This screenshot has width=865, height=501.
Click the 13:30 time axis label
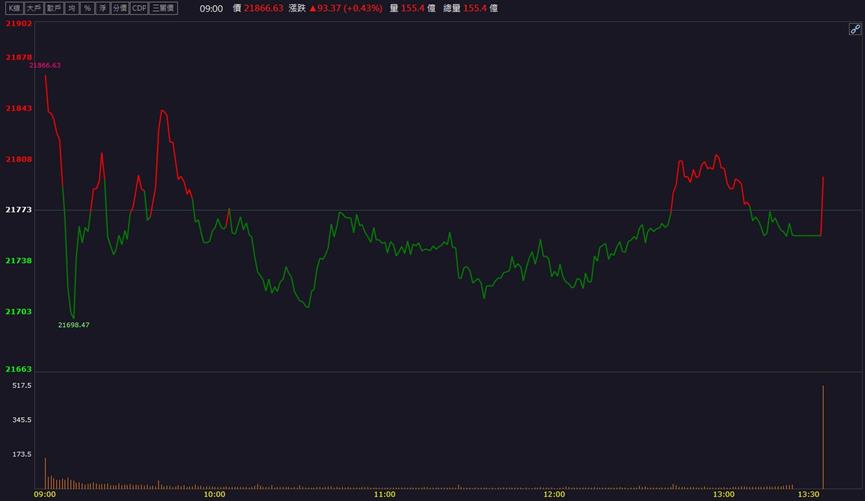coord(809,494)
